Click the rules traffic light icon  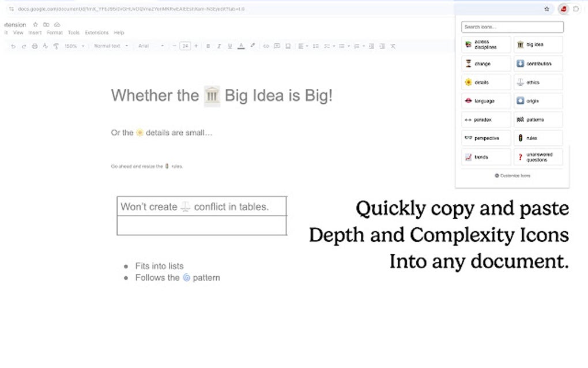coord(537,138)
